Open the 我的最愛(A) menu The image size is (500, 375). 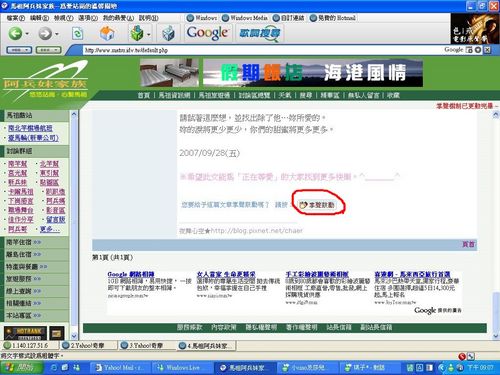click(x=118, y=18)
